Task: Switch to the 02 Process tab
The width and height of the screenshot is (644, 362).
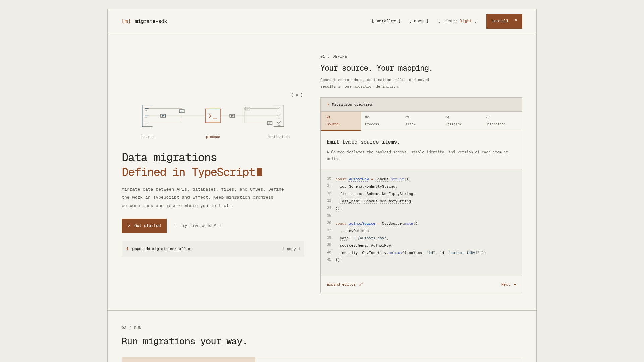Action: pos(381,121)
